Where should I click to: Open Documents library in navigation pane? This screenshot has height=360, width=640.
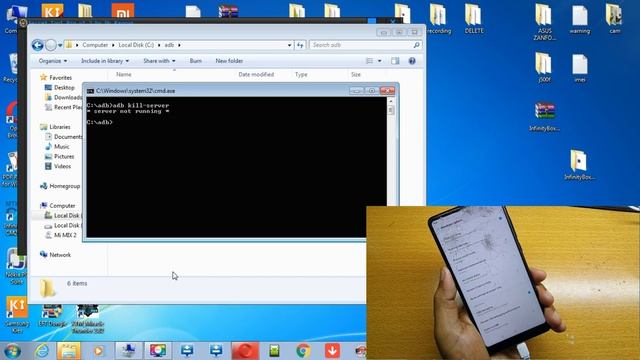pyautogui.click(x=63, y=137)
